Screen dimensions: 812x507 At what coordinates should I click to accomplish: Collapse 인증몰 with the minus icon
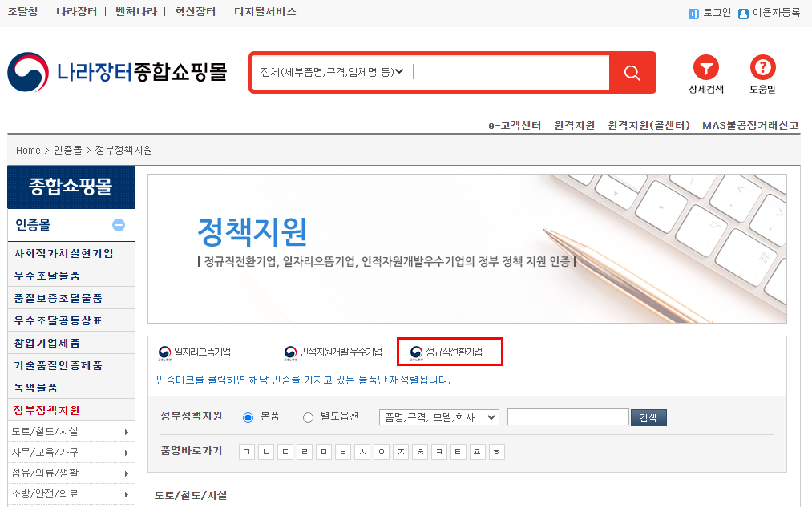119,225
